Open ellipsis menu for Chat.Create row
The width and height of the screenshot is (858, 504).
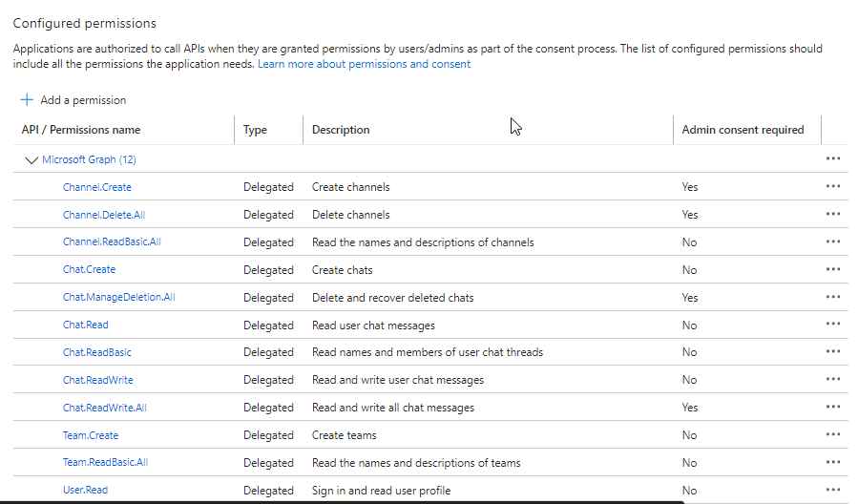click(x=833, y=269)
